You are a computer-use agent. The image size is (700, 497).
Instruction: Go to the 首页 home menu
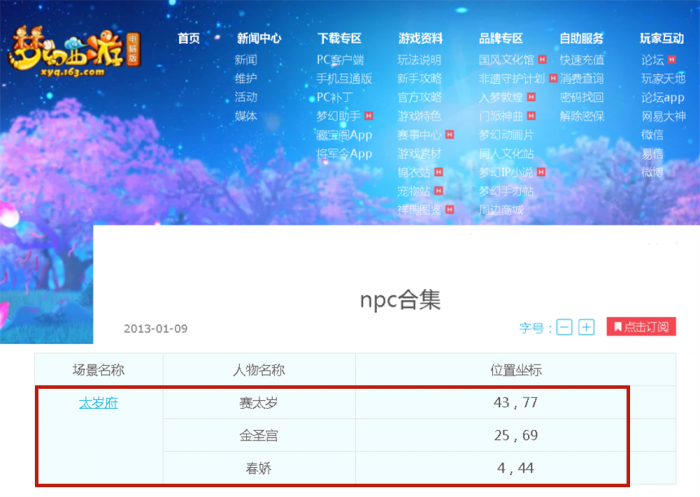(x=188, y=38)
